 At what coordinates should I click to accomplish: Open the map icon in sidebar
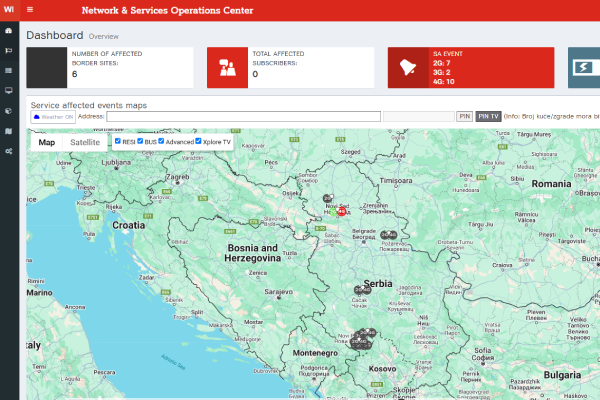pos(9,131)
